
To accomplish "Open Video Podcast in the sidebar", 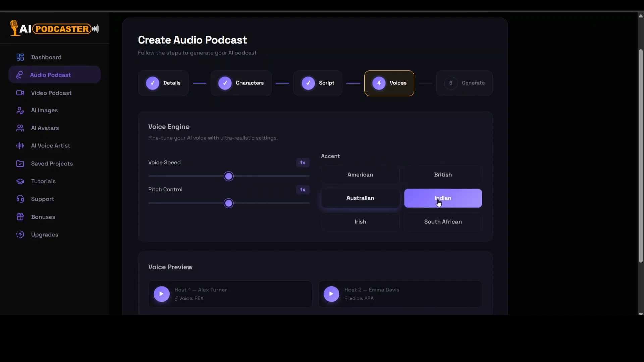I will pos(54,93).
